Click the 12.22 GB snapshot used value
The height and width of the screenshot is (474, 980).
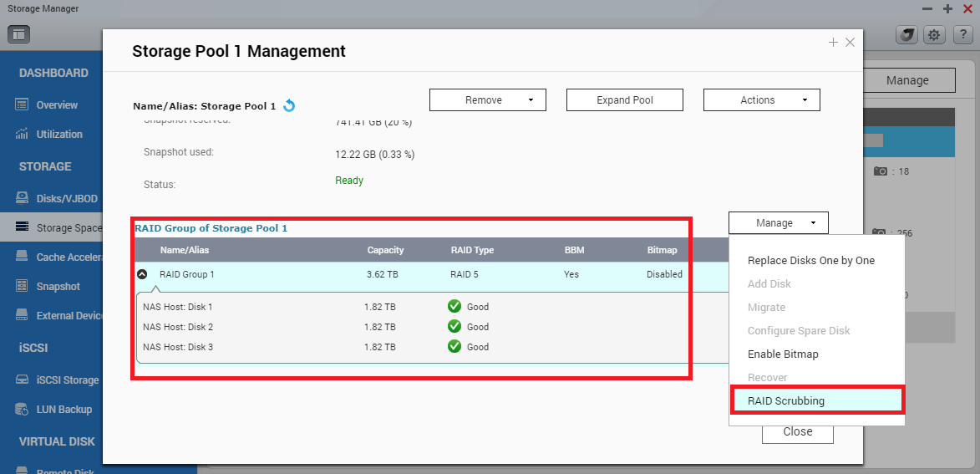tap(374, 154)
